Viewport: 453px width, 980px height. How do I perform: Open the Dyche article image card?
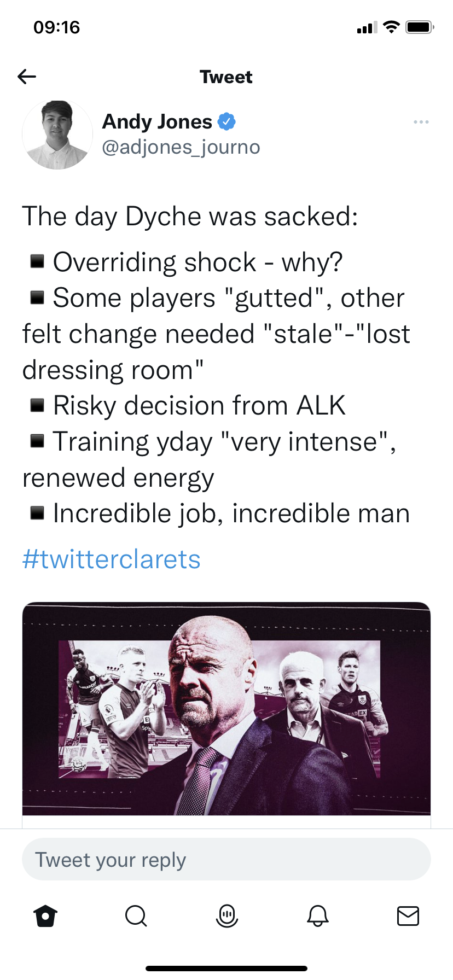226,709
